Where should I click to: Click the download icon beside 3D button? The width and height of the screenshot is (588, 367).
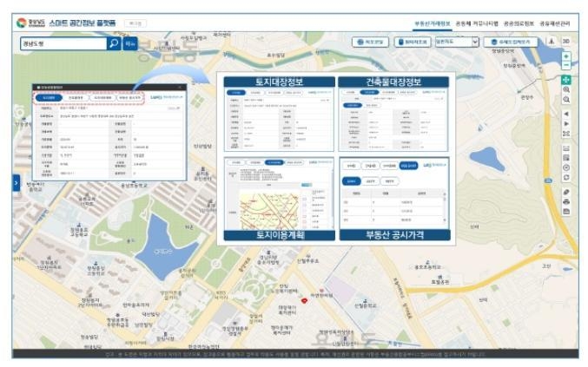(552, 42)
